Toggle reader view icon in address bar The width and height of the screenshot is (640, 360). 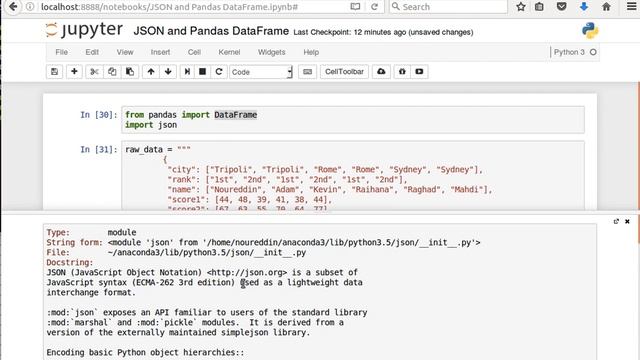click(355, 7)
